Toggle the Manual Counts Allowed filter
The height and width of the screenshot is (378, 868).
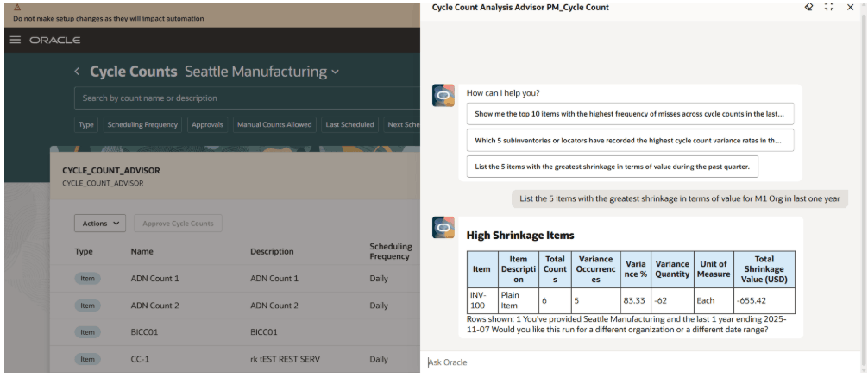pyautogui.click(x=274, y=124)
